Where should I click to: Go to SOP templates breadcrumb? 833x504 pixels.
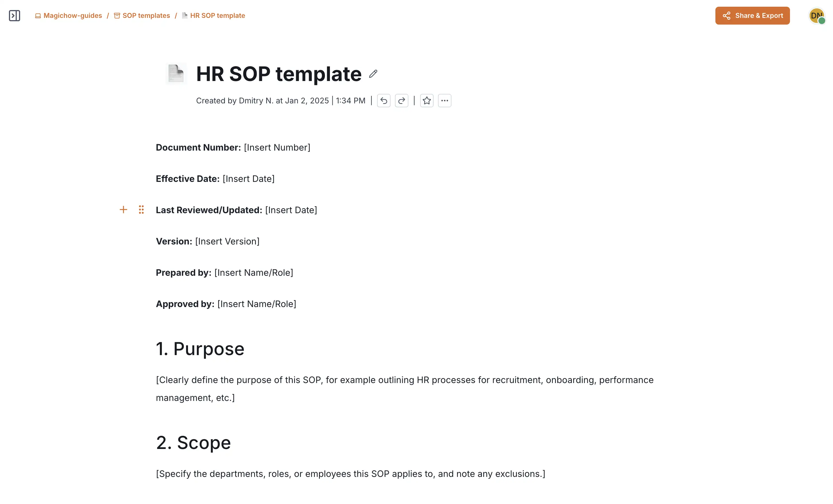(146, 16)
